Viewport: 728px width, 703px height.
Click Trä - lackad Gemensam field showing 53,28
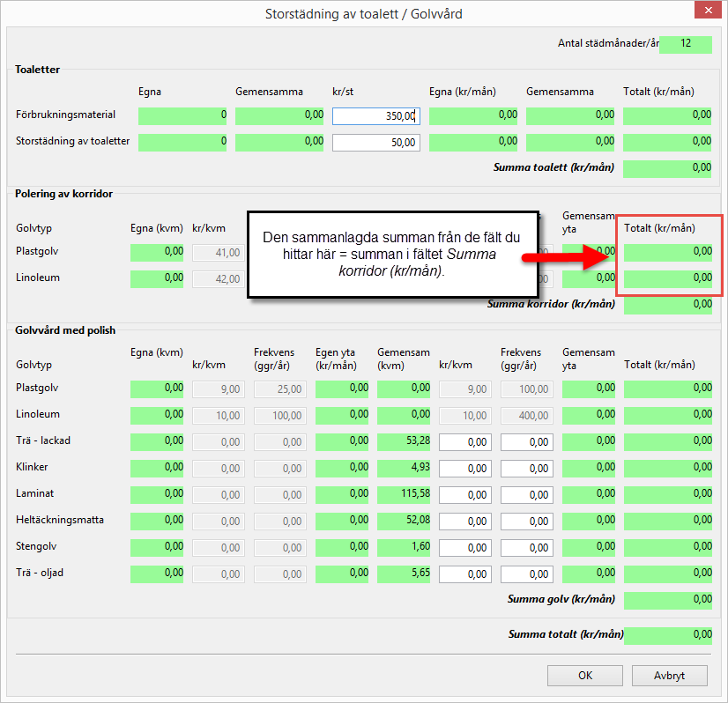tap(404, 441)
